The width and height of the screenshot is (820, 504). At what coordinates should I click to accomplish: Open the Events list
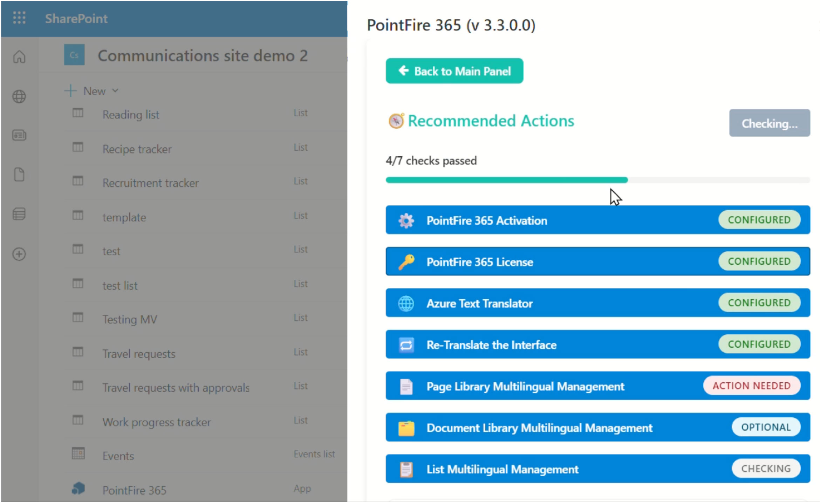(x=118, y=455)
